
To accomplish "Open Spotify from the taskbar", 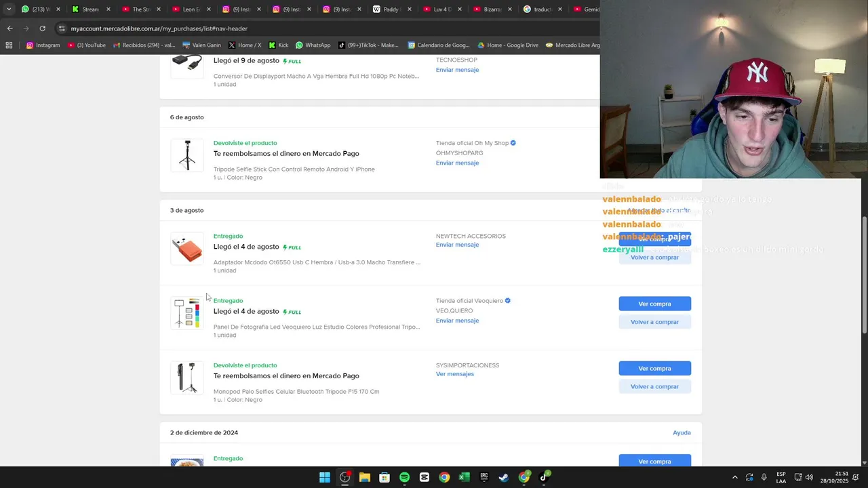I will (404, 477).
